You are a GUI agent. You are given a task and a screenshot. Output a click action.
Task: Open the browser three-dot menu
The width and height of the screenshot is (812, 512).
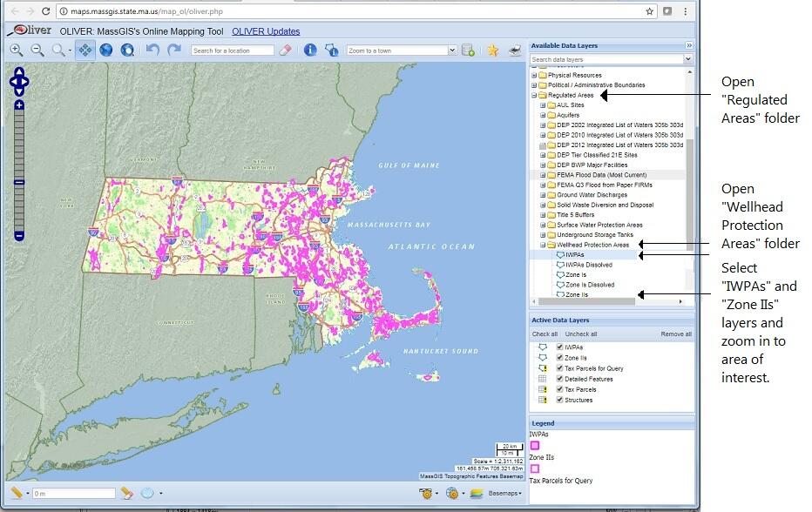click(x=685, y=10)
